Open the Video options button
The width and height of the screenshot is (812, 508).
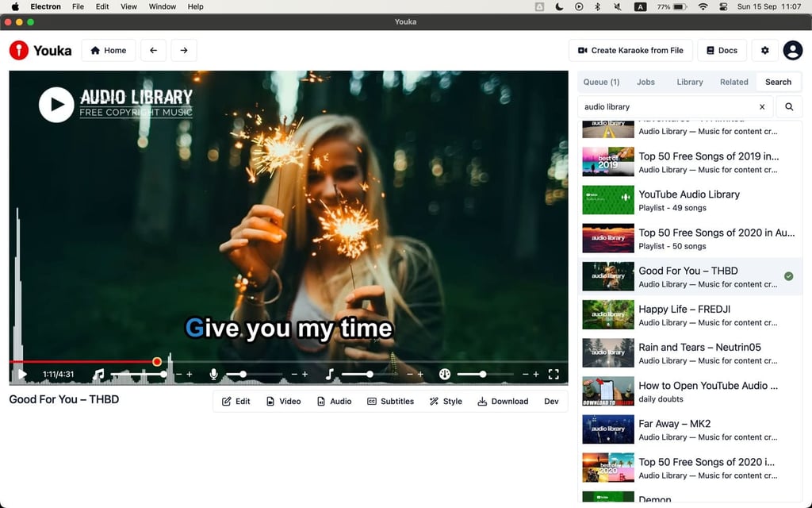point(283,401)
